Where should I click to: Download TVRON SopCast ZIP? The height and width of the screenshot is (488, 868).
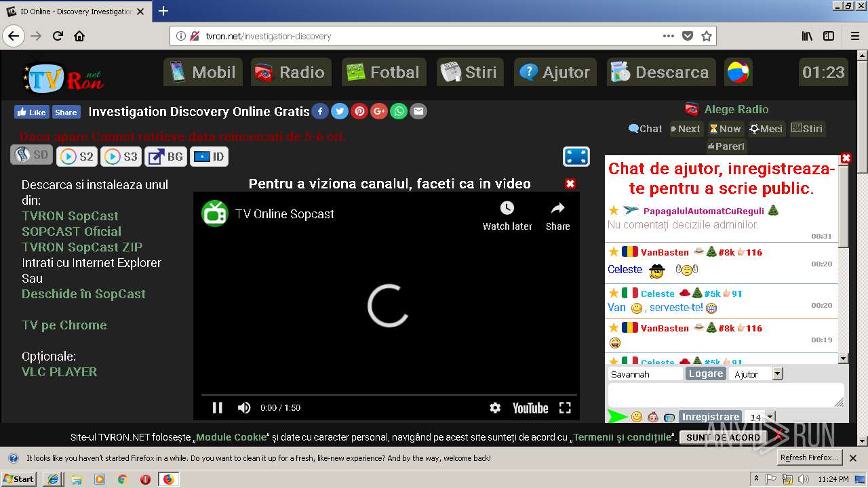tap(82, 247)
